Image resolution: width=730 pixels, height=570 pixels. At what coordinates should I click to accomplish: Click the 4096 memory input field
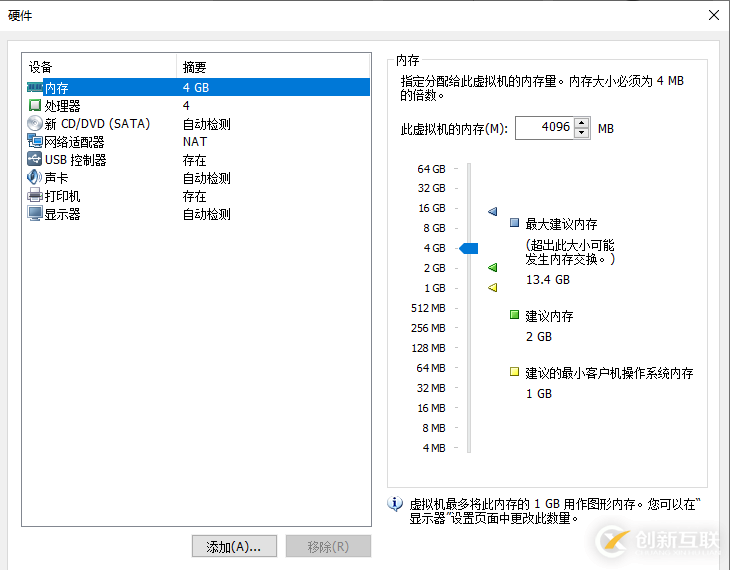[545, 128]
